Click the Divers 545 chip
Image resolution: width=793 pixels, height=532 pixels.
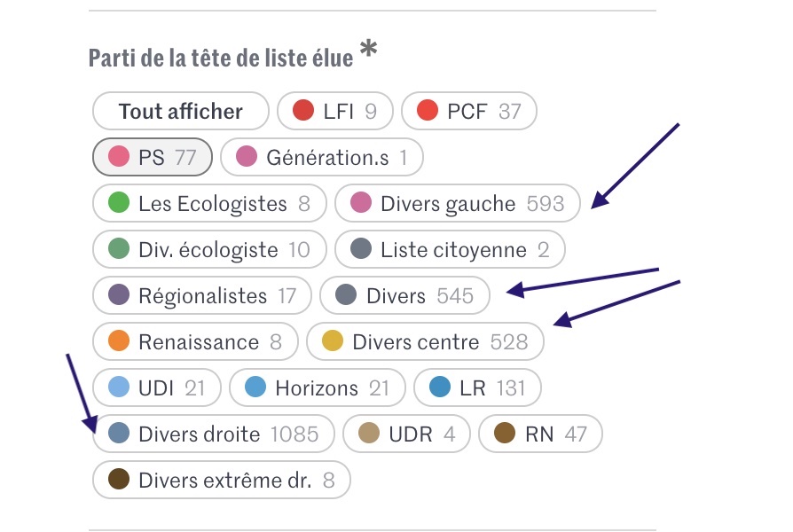click(x=404, y=295)
